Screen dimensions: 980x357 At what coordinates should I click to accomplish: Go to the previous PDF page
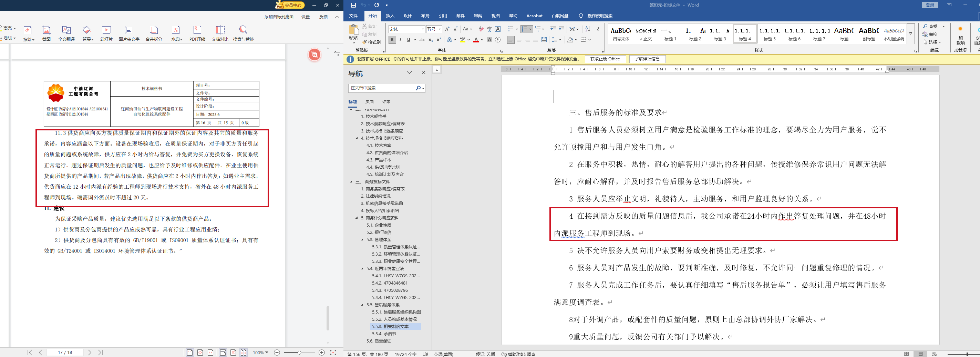pos(40,353)
